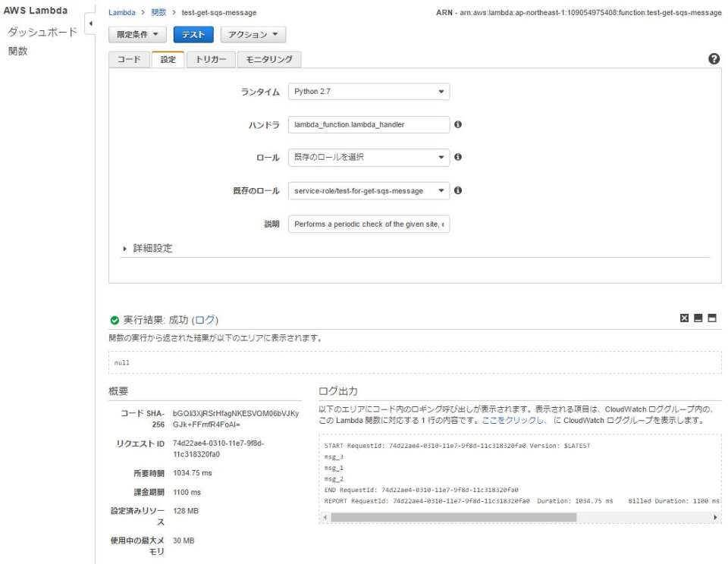
Task: Select the msg_3 log line
Action: pos(334,457)
